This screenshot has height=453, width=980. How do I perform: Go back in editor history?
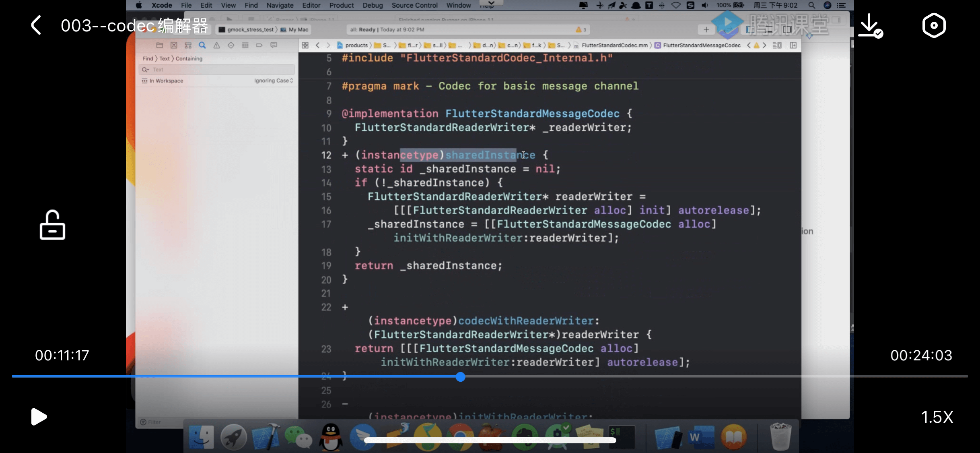click(x=318, y=45)
